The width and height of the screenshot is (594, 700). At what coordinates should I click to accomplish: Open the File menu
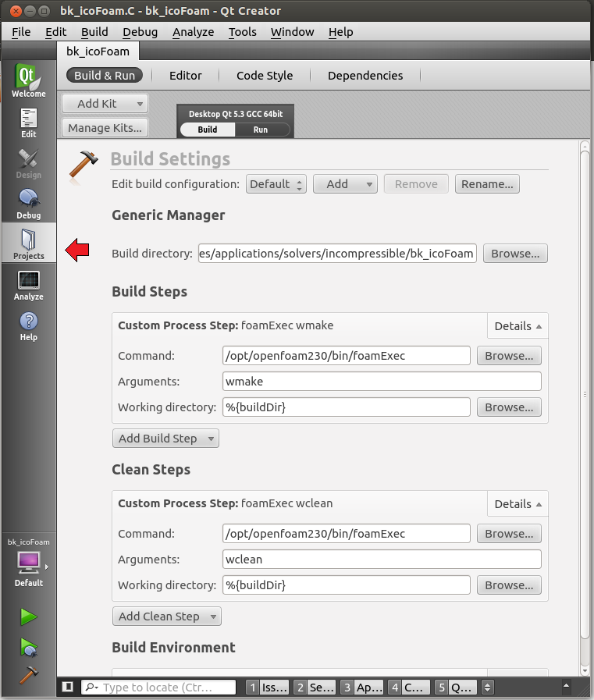coord(21,32)
